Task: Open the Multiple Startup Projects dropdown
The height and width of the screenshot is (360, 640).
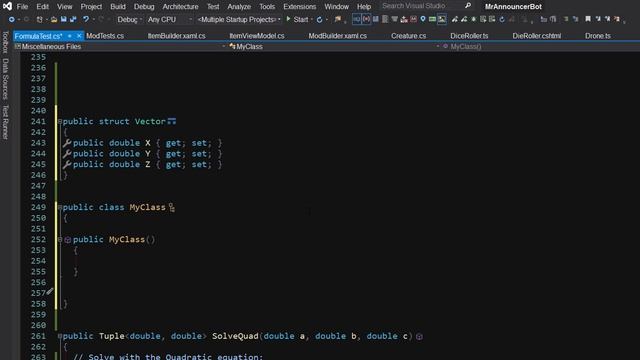Action: coord(239,20)
